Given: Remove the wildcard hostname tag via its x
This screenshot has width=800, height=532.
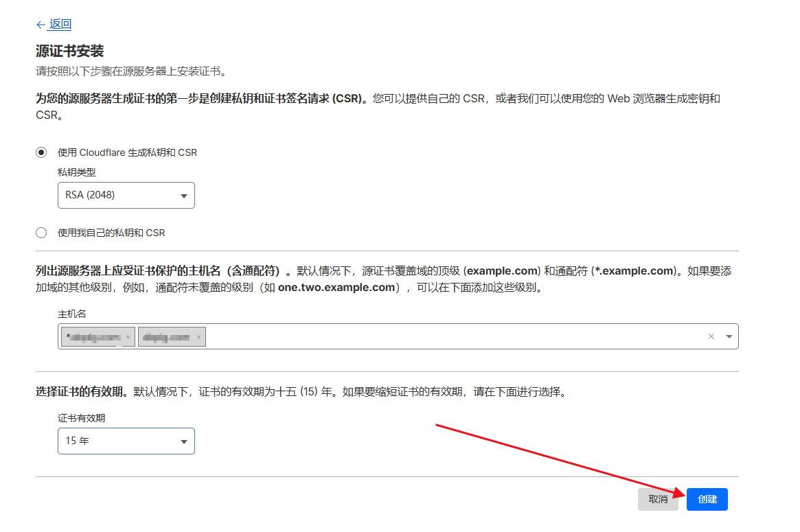Looking at the screenshot, I should [128, 337].
